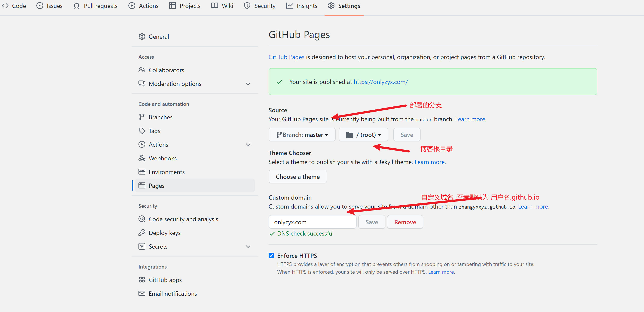
Task: Click the Email notifications envelope icon
Action: tap(142, 293)
